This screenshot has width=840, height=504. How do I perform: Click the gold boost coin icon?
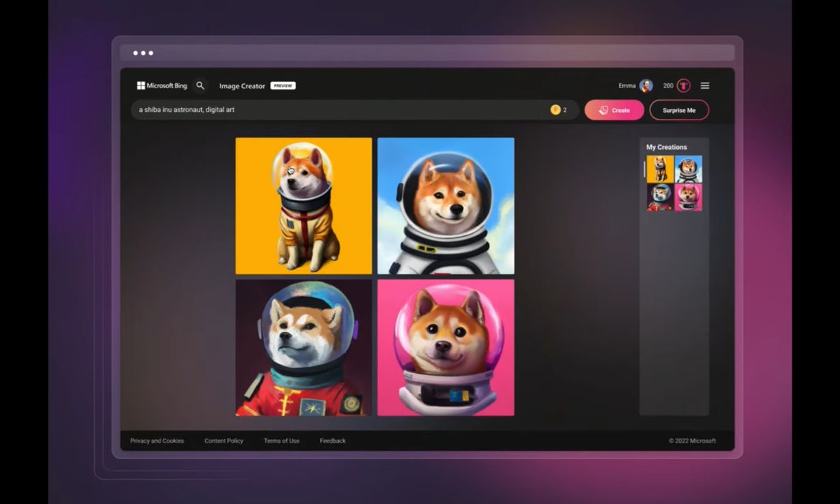click(x=555, y=109)
